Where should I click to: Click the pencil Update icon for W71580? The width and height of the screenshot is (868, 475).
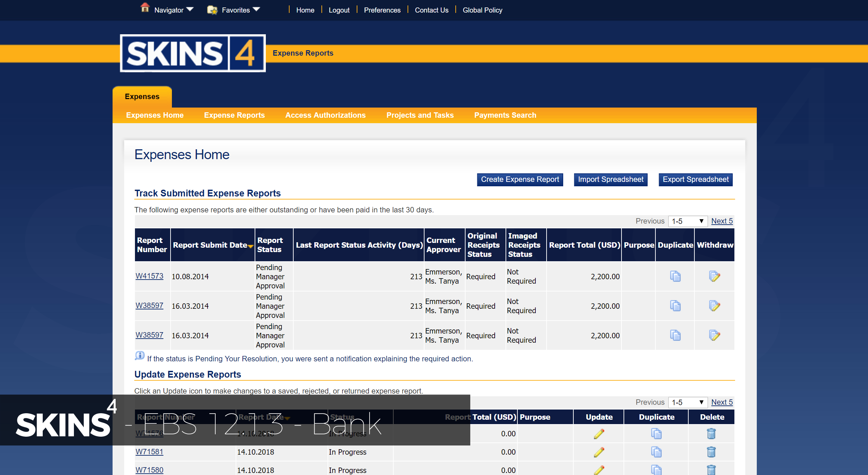click(599, 470)
